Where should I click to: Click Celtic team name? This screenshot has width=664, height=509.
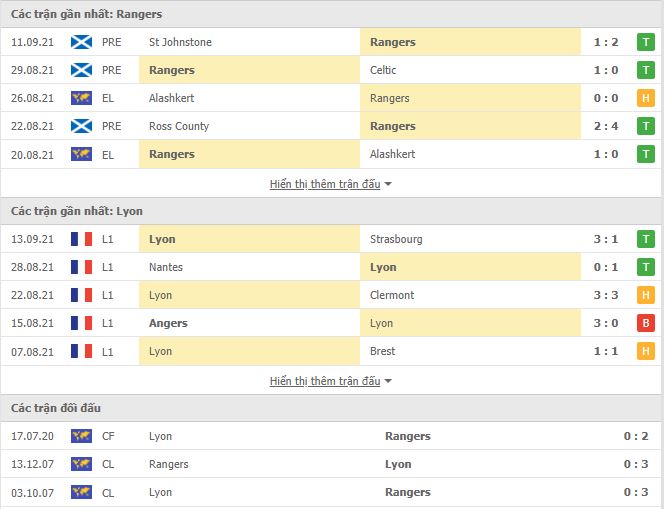[x=383, y=70]
